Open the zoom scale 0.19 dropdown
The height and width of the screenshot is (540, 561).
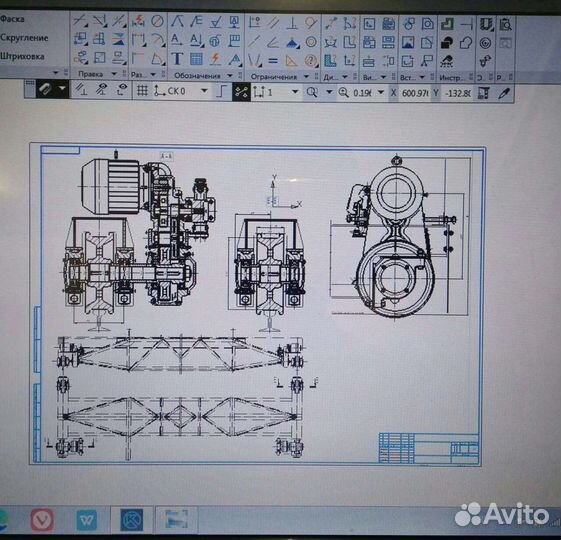coord(381,92)
